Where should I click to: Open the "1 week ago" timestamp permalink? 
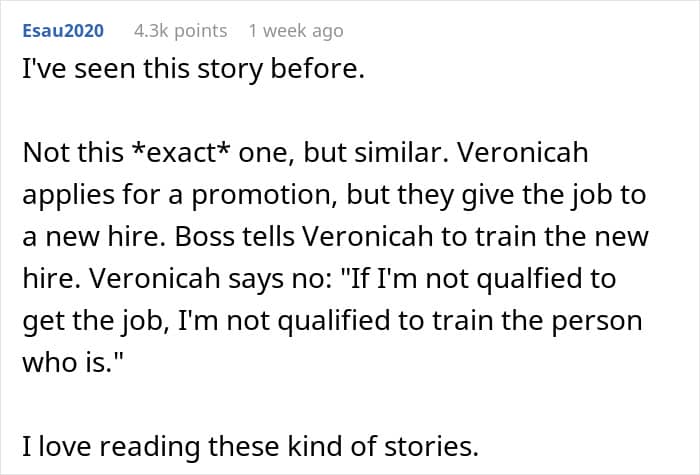[295, 31]
